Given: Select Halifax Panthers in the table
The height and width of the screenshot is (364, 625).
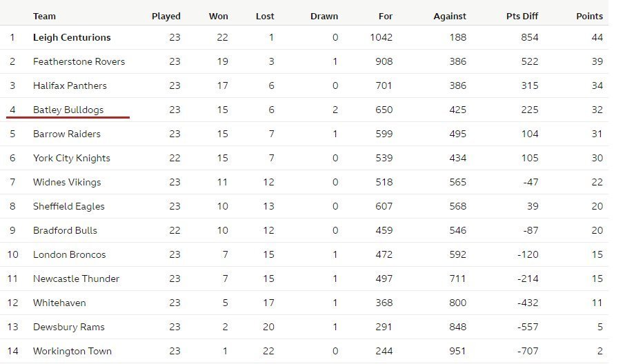Looking at the screenshot, I should pos(70,85).
